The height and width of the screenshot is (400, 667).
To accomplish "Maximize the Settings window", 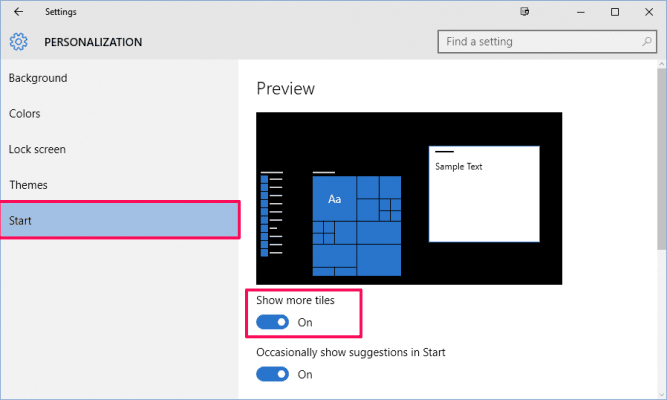I will click(614, 12).
